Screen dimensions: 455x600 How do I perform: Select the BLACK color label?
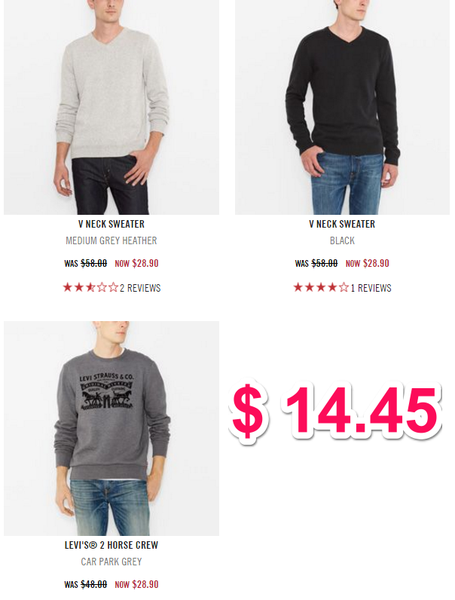342,241
